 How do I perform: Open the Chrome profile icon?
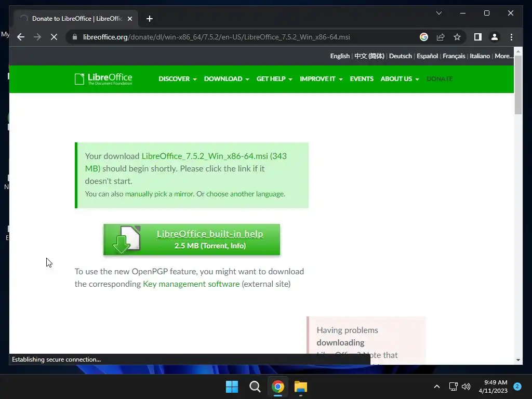tap(495, 37)
